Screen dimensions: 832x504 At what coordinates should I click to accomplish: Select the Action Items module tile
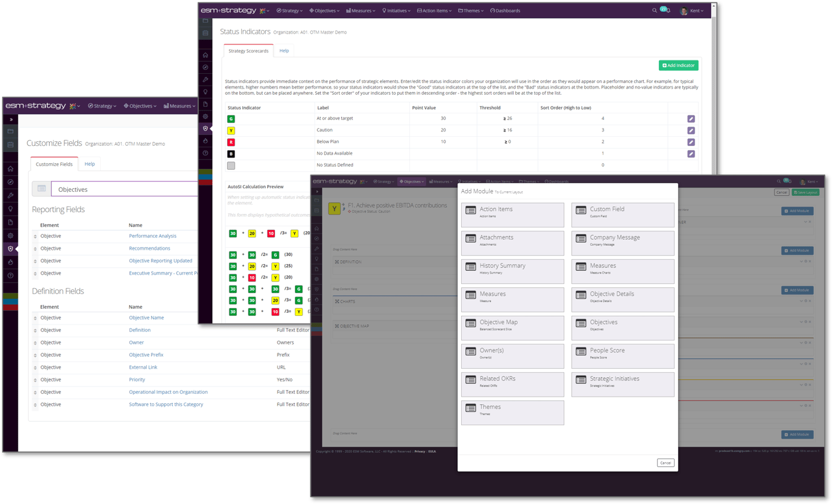pos(512,215)
